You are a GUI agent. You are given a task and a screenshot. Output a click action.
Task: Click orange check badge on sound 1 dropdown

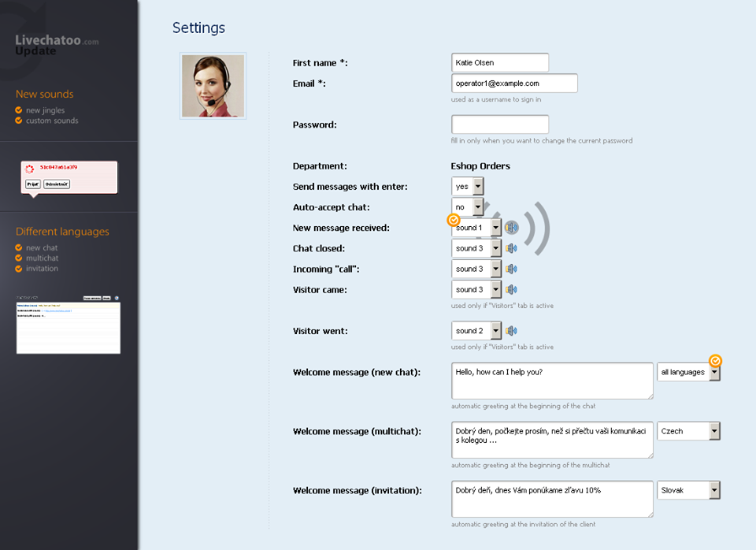click(x=454, y=220)
